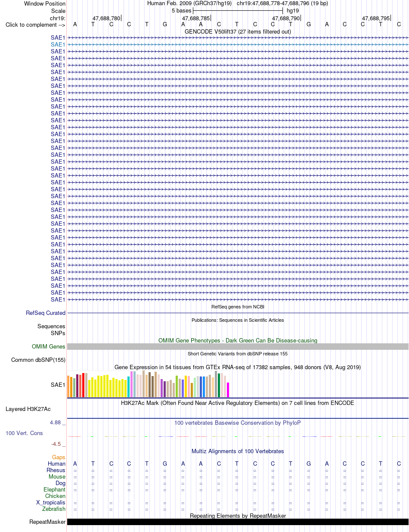Click the GTEx Gene Expression track title
Screen dimensions: 409x532
[238, 367]
